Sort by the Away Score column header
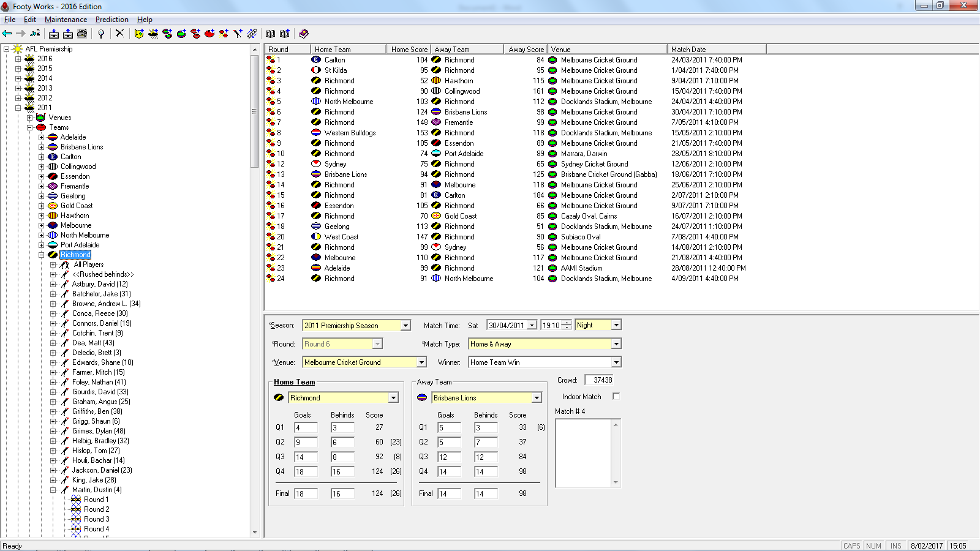The height and width of the screenshot is (551, 980). [x=526, y=49]
